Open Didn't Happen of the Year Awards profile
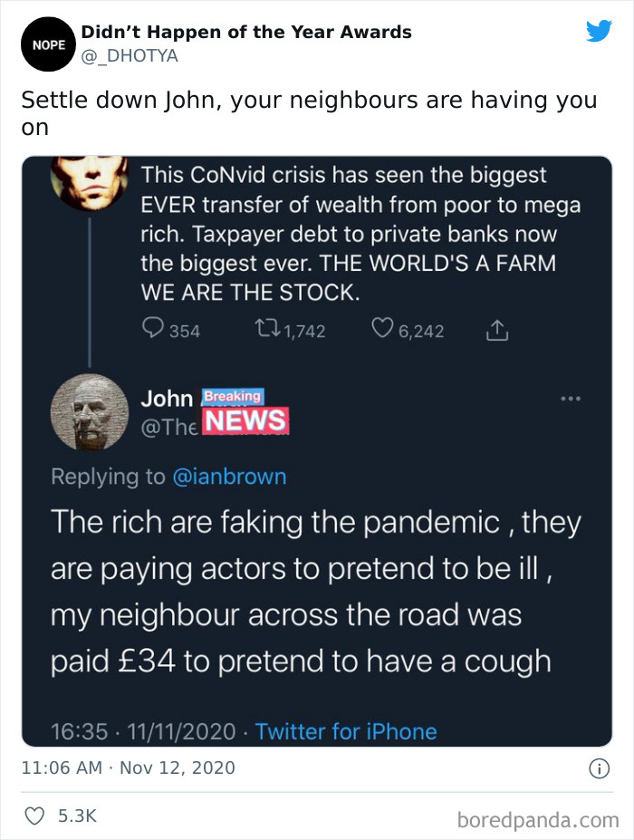The height and width of the screenshot is (840, 634). pyautogui.click(x=246, y=32)
